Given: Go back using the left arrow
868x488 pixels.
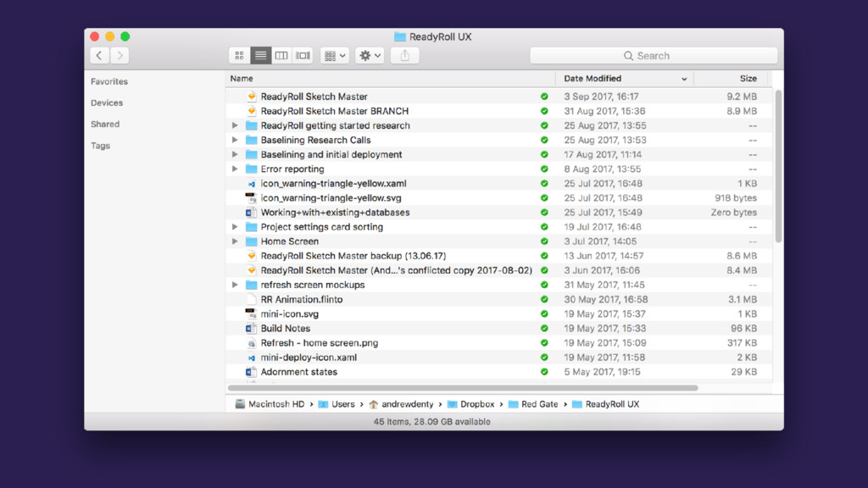Looking at the screenshot, I should coord(100,56).
